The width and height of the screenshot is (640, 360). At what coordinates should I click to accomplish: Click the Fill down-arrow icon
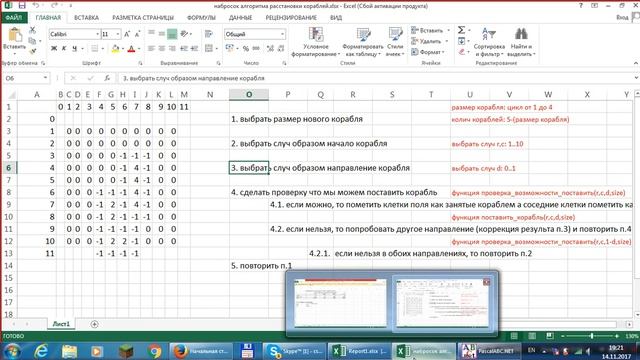coord(461,41)
